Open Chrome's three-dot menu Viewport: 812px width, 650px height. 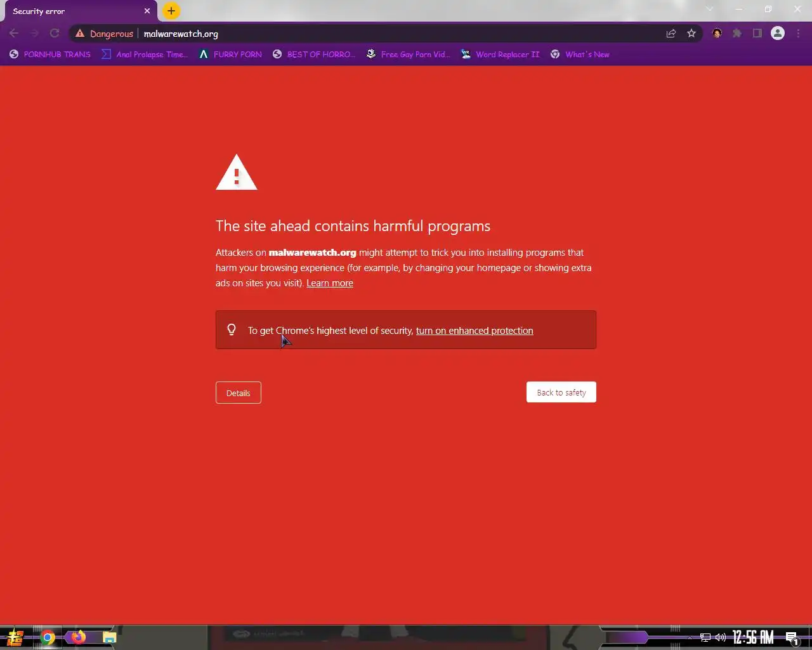tap(798, 34)
